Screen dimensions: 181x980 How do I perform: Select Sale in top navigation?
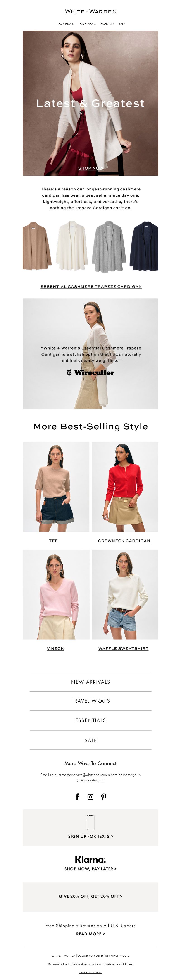tap(122, 24)
